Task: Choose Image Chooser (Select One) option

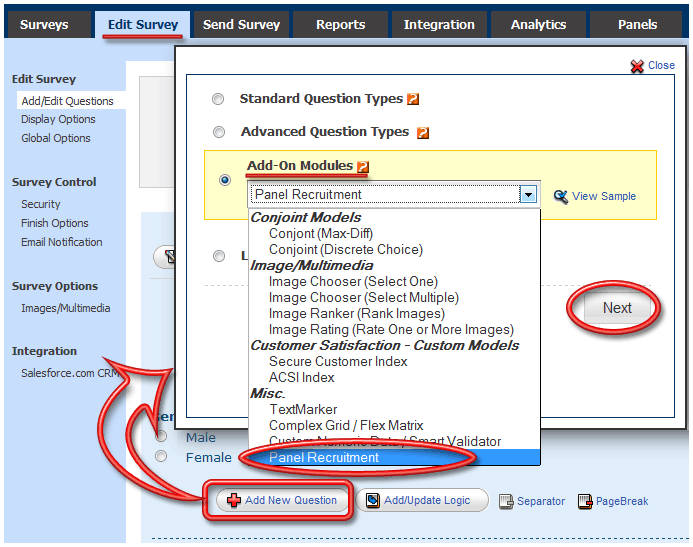Action: 353,282
